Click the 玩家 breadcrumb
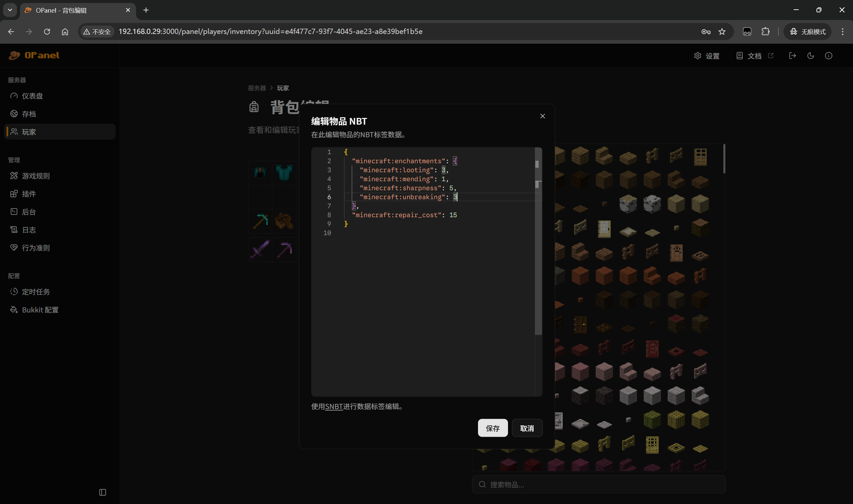Viewport: 853px width, 504px height. coord(283,88)
